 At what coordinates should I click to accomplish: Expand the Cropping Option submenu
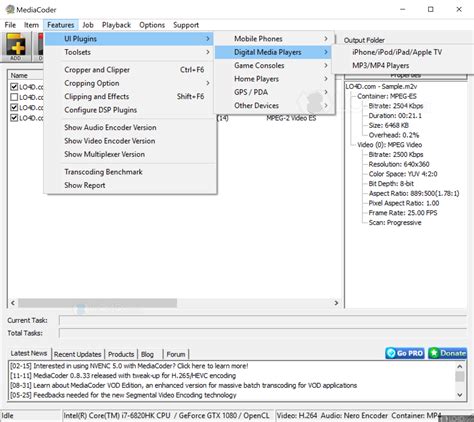point(129,83)
